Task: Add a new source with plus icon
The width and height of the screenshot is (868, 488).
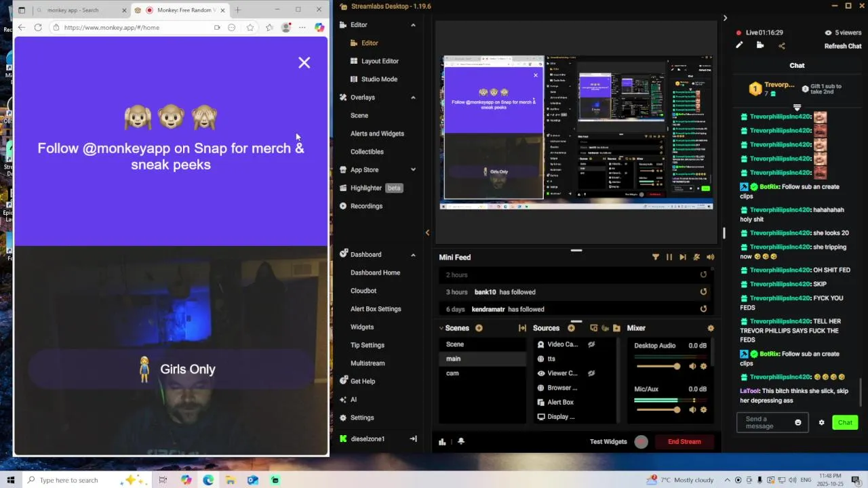Action: [x=571, y=328]
